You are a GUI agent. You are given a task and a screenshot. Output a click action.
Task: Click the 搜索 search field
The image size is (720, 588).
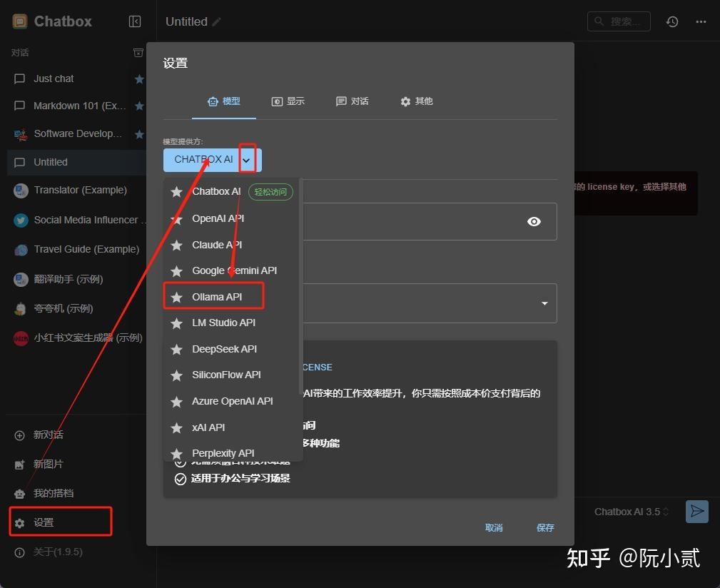619,21
